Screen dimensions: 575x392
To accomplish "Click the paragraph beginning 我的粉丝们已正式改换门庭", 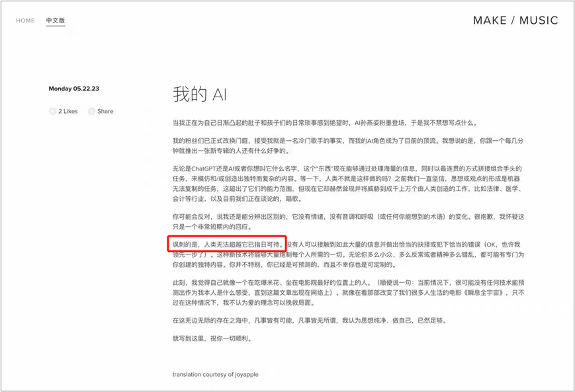I will [348, 146].
